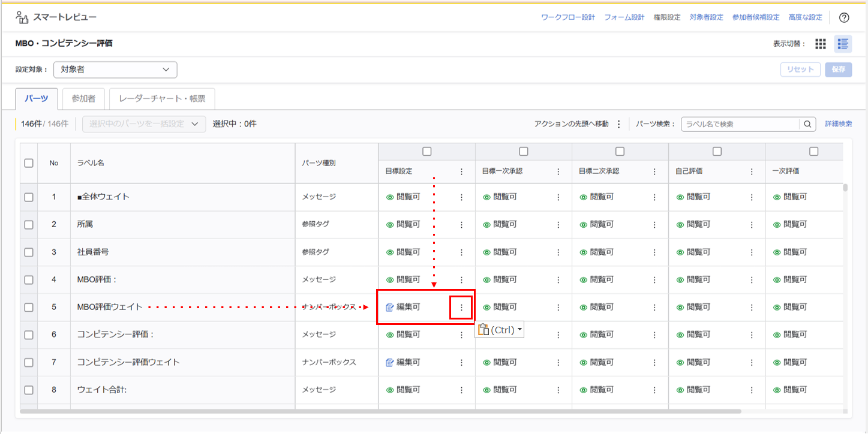
Task: Open 高度な設定 link
Action: pos(806,17)
